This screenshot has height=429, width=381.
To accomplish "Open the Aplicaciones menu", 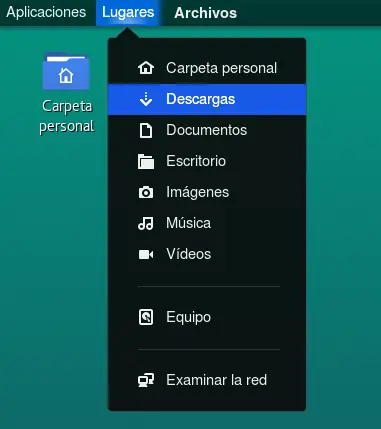I will click(46, 12).
